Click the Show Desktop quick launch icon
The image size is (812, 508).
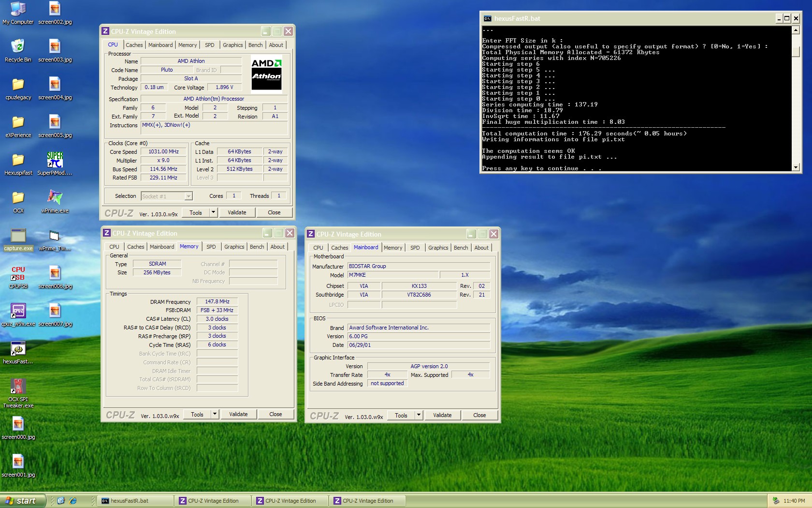(61, 501)
